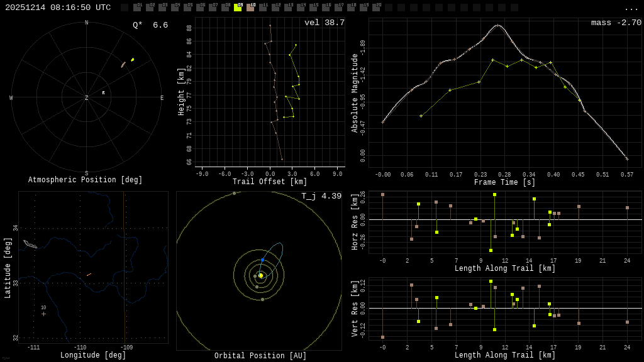Select the orange meteor ground track on map
Viewport: 644px width, 362px height.
89,275
